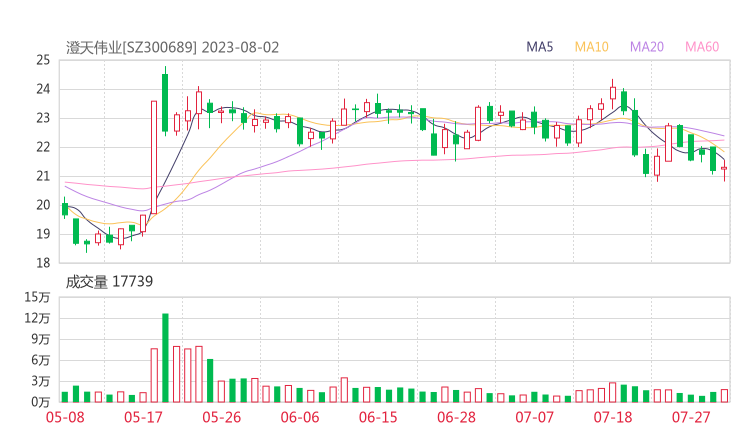The height and width of the screenshot is (440, 740).
Task: Select the 05-26 date on the axis
Action: coord(222,416)
